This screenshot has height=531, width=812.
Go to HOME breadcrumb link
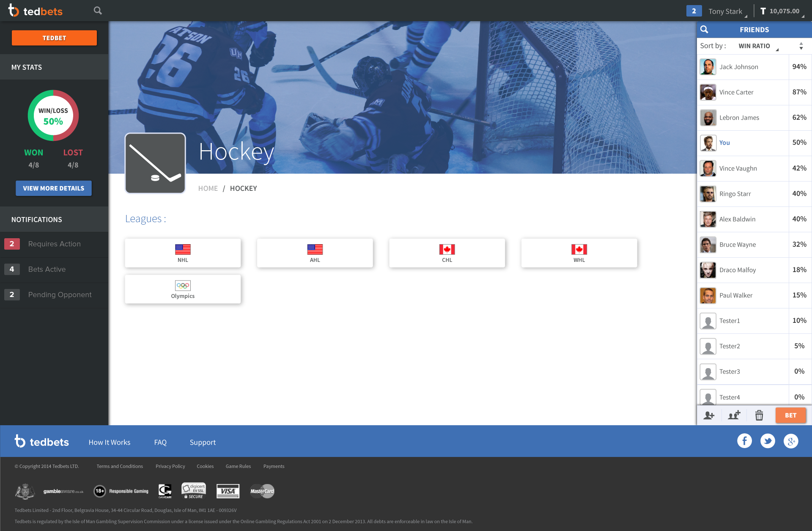click(208, 189)
